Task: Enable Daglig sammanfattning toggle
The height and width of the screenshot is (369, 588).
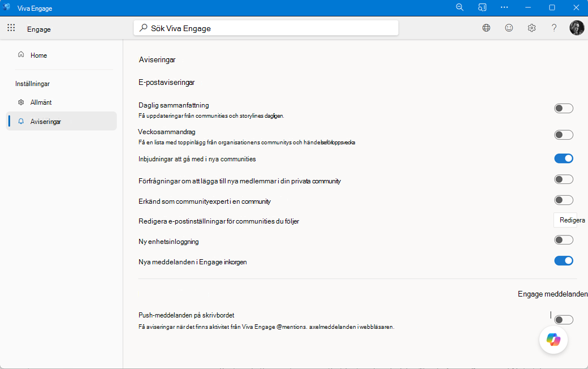Action: [x=564, y=109]
